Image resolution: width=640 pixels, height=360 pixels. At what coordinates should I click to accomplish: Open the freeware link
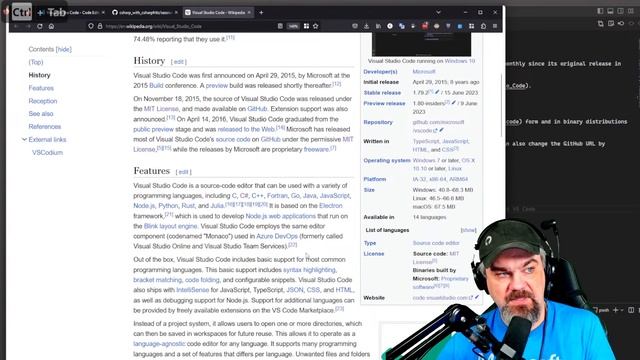316,149
